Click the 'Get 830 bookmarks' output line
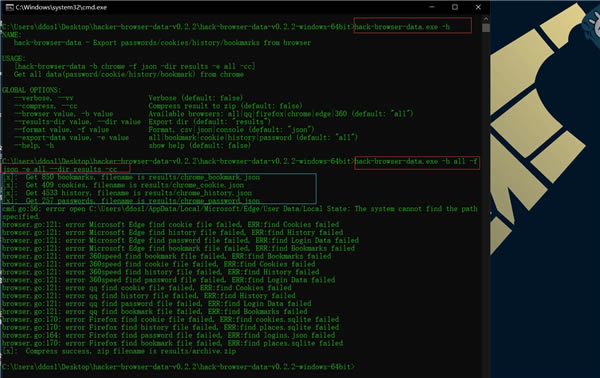The height and width of the screenshot is (378, 600). tap(131, 177)
